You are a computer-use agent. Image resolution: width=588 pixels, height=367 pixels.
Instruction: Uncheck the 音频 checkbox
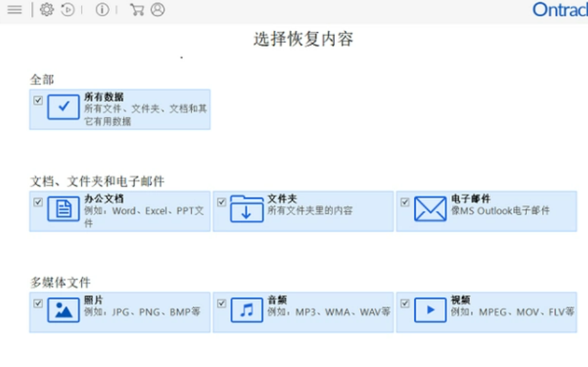pos(222,304)
